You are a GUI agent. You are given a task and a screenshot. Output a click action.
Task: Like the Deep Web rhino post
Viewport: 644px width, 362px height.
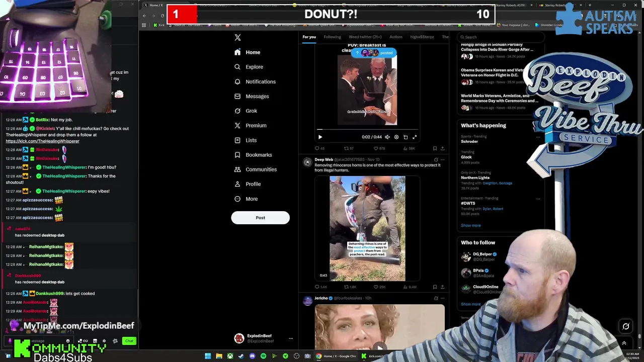tap(379, 287)
